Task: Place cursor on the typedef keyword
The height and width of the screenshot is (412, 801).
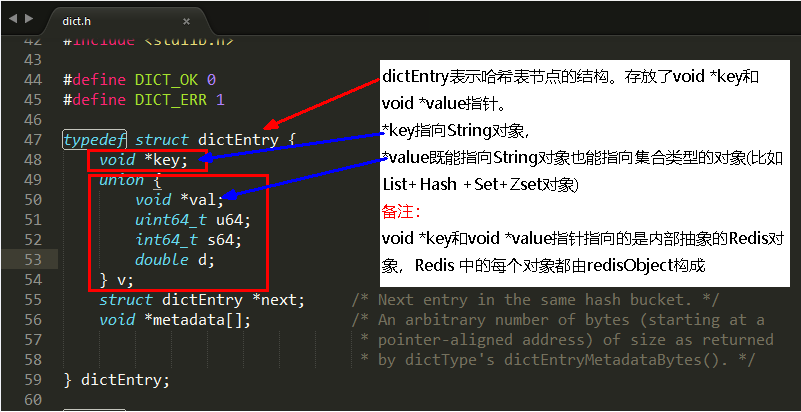Action: pyautogui.click(x=95, y=140)
